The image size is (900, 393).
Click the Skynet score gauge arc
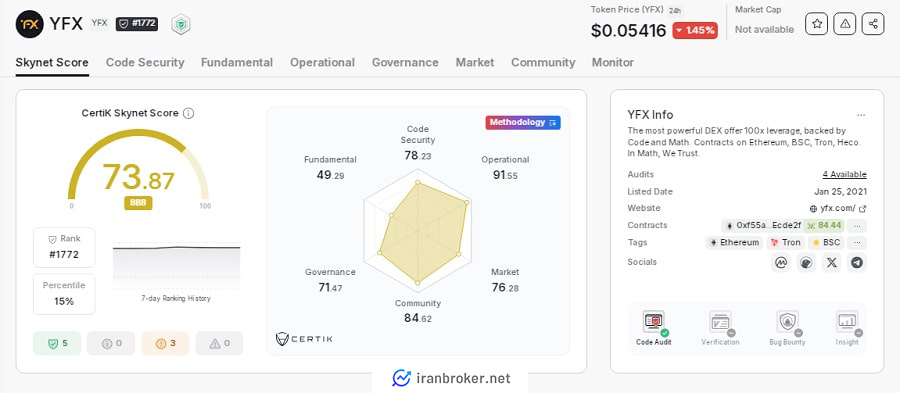tap(138, 164)
